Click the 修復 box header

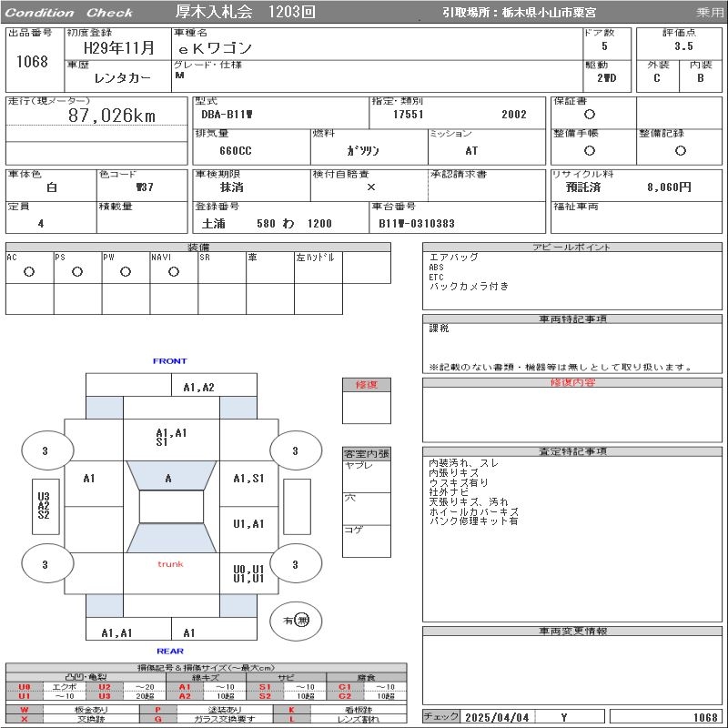367,385
